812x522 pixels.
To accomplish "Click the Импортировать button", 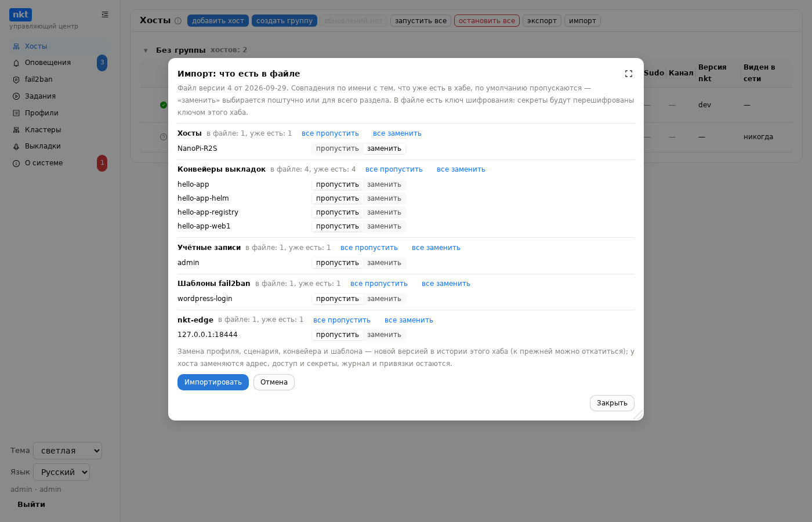I will [x=213, y=382].
